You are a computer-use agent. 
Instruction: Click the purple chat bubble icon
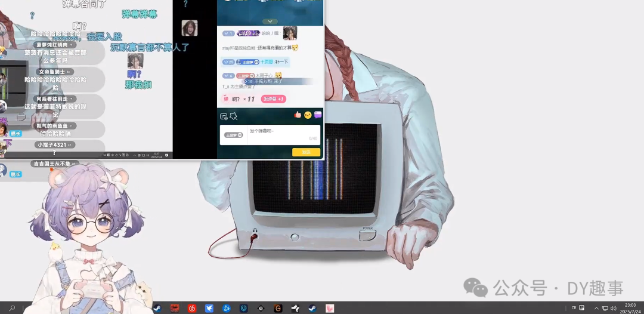tap(317, 115)
